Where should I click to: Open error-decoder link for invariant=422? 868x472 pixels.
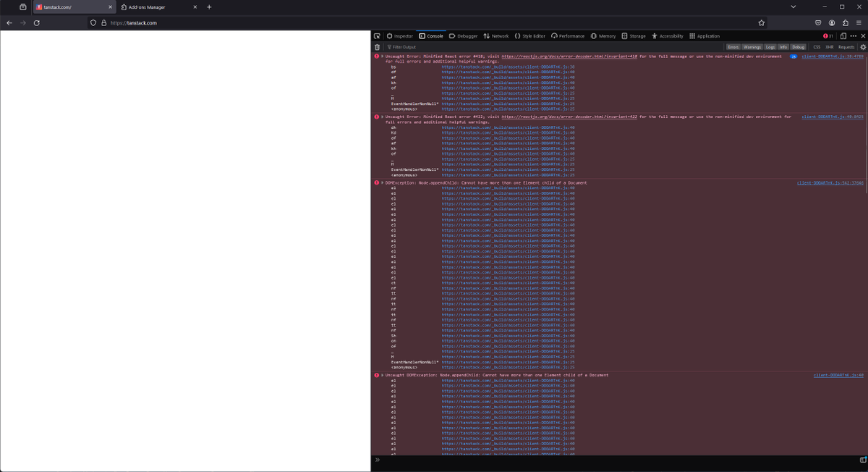click(x=568, y=117)
